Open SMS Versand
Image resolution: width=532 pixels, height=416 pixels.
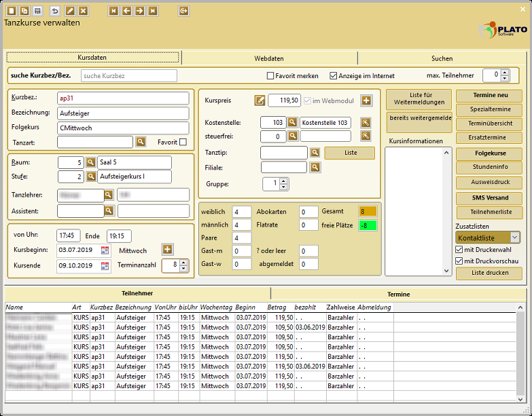point(489,198)
